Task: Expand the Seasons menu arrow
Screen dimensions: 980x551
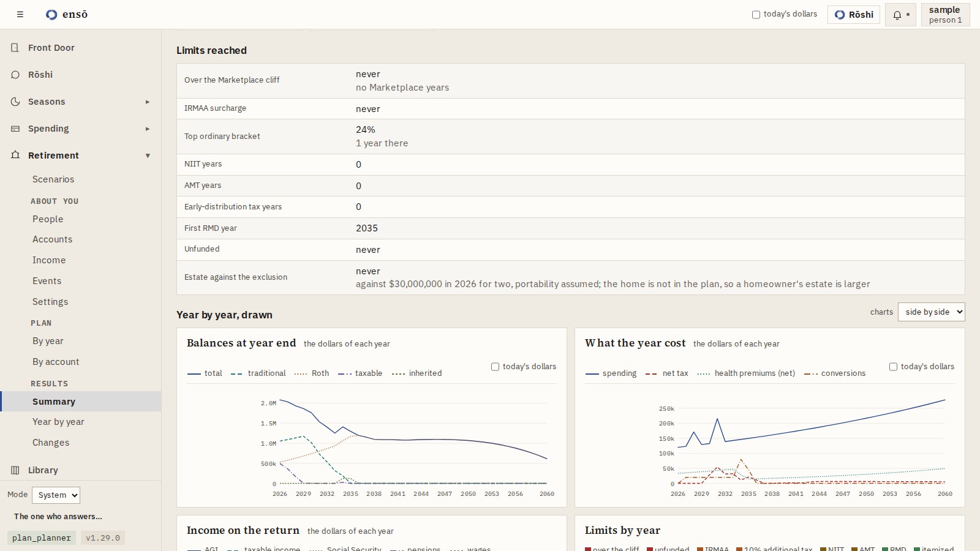Action: [148, 102]
